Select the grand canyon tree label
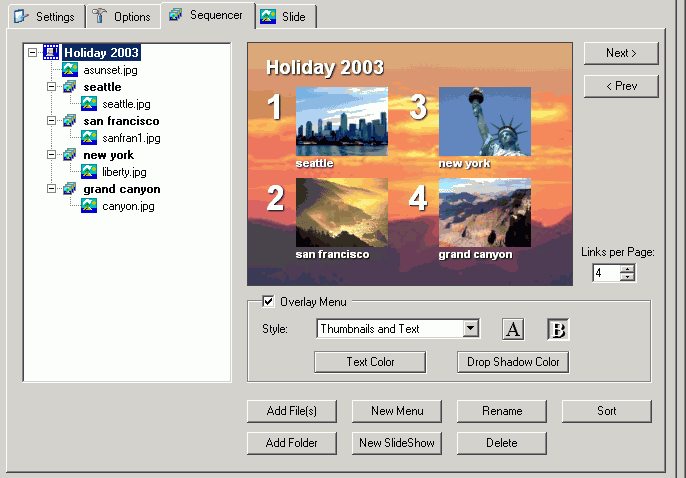Viewport: 686px width, 478px height. click(122, 189)
